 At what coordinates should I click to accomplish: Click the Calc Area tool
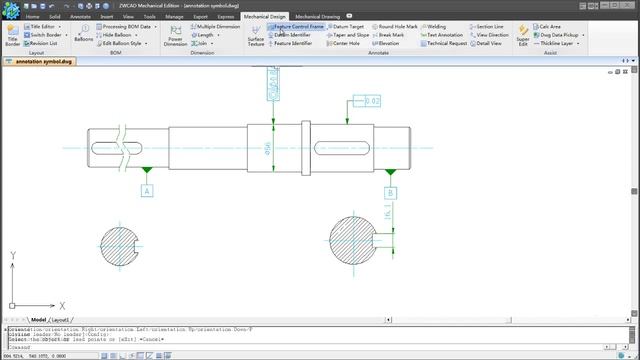point(546,27)
